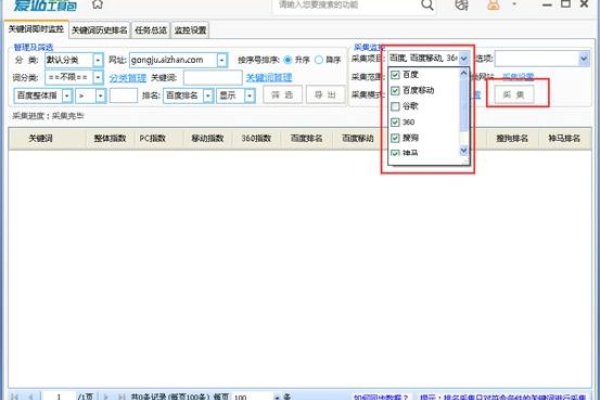Click the 采集设置 link
Screen dimensions: 600x400
pyautogui.click(x=518, y=77)
